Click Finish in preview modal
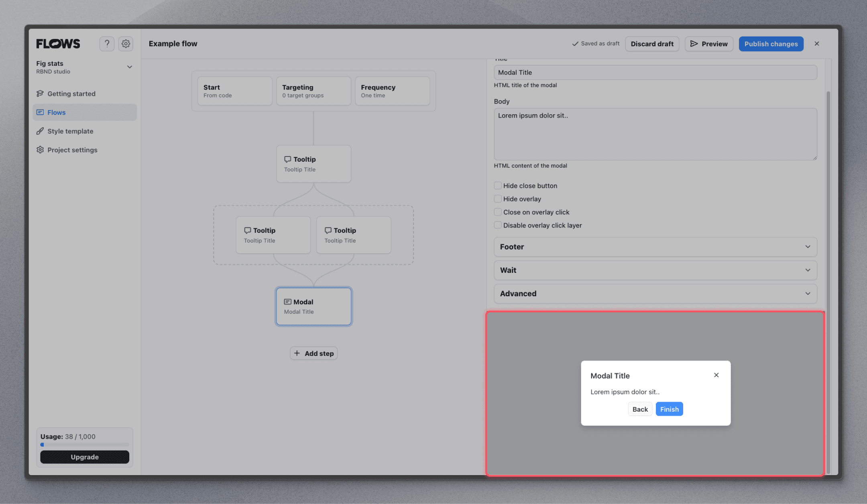Screen dimensions: 867x504 pos(669,409)
